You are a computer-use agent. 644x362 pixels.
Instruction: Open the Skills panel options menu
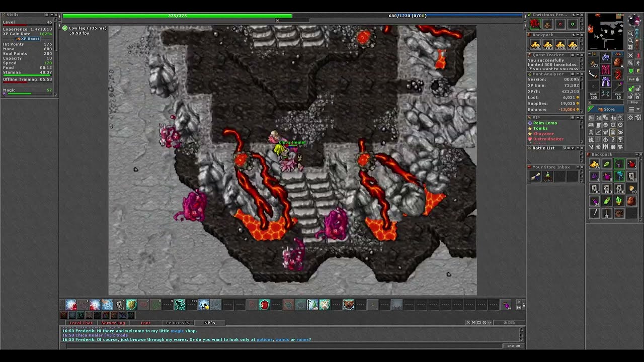(46, 15)
